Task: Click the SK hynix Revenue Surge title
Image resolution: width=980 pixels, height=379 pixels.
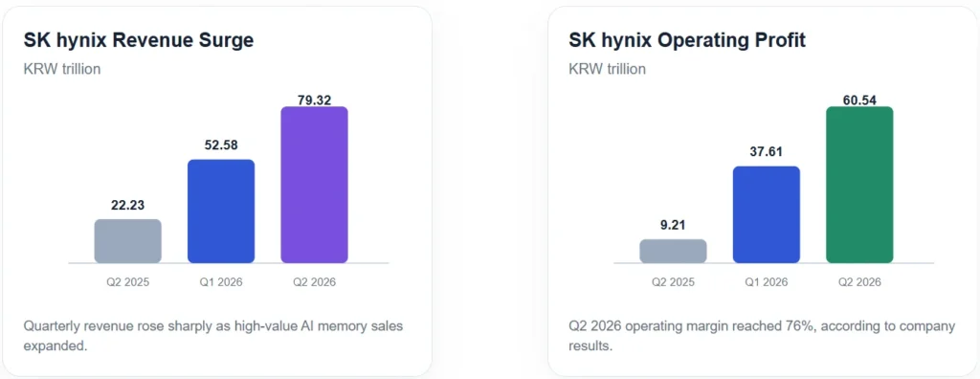Action: tap(139, 40)
